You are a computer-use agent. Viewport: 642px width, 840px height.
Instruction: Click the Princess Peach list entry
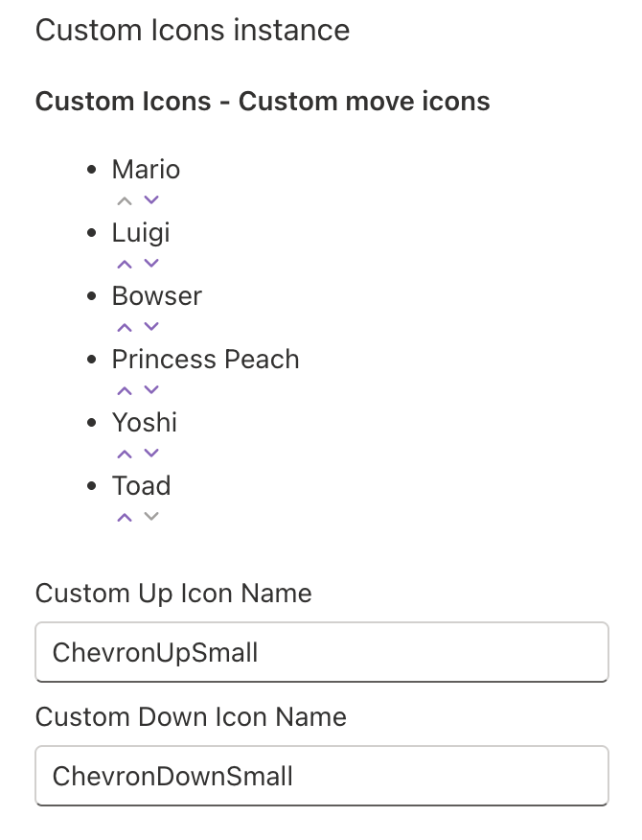[205, 360]
